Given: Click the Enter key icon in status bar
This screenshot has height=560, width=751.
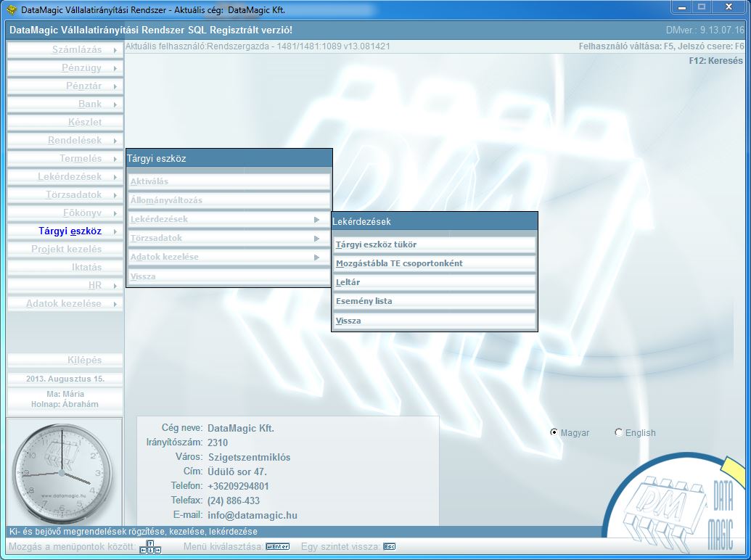Looking at the screenshot, I should (x=277, y=546).
